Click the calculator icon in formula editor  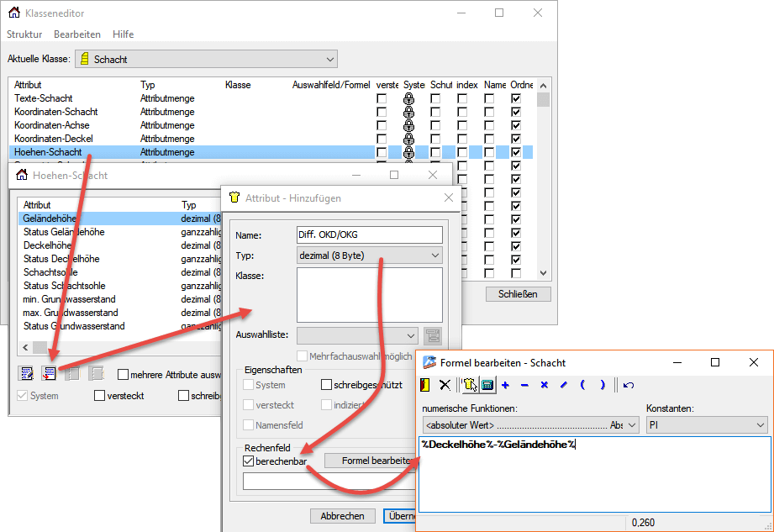pos(487,385)
